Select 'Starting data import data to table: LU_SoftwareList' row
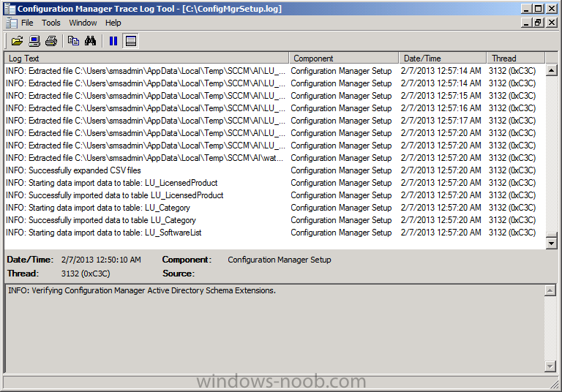 pyautogui.click(x=274, y=233)
